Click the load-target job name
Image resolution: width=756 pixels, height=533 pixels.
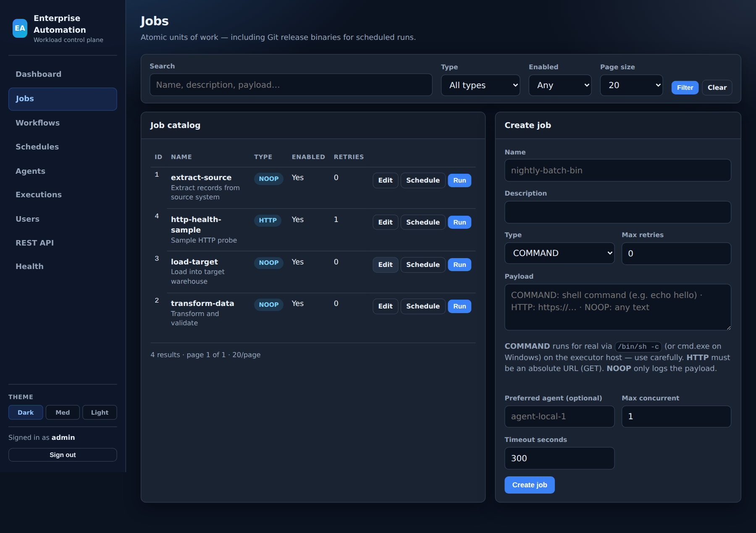pyautogui.click(x=194, y=262)
